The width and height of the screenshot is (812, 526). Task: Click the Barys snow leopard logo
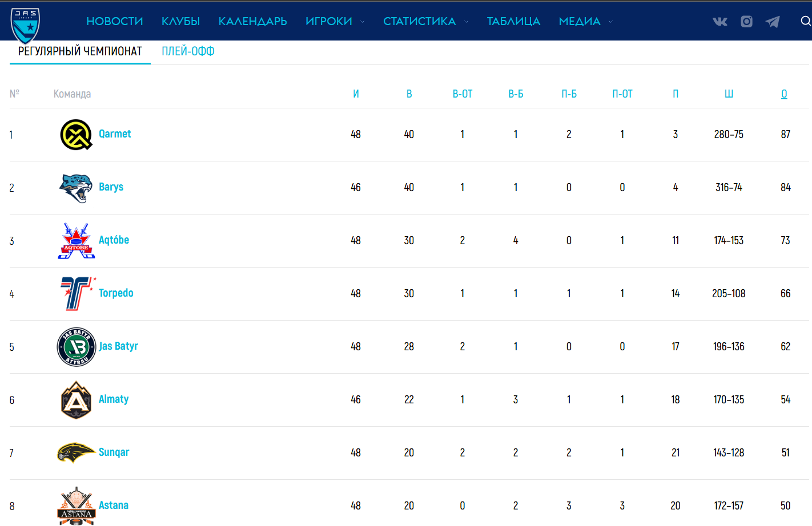[76, 188]
